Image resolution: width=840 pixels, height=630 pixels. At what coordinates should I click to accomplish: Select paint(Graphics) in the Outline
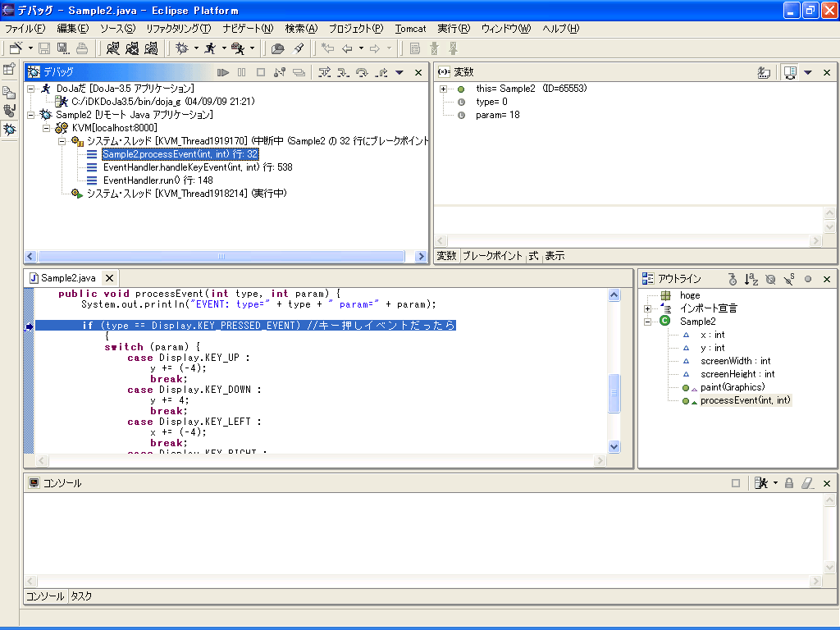pos(733,387)
